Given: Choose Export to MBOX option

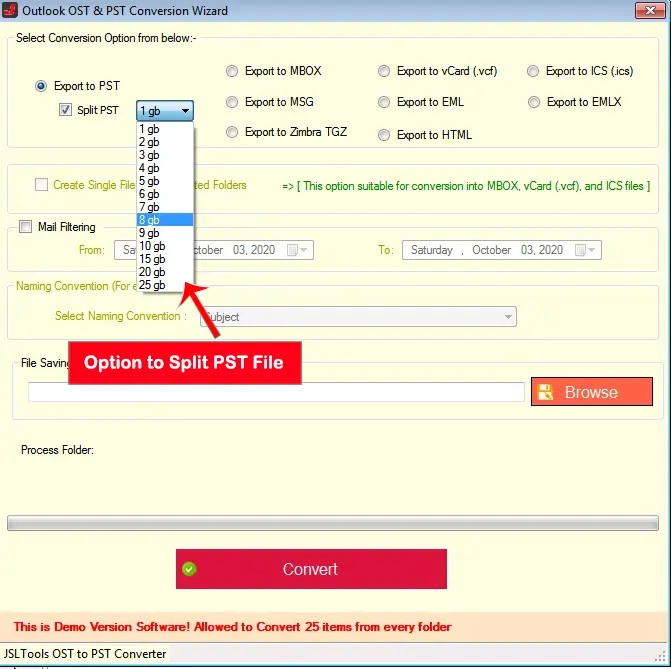Looking at the screenshot, I should pyautogui.click(x=233, y=71).
